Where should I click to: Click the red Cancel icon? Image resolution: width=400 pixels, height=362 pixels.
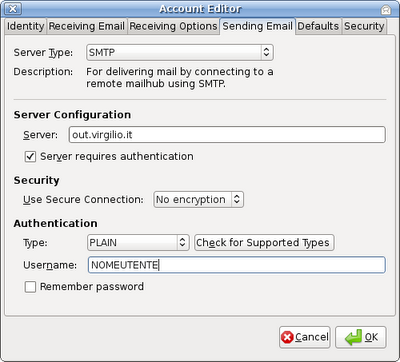287,337
